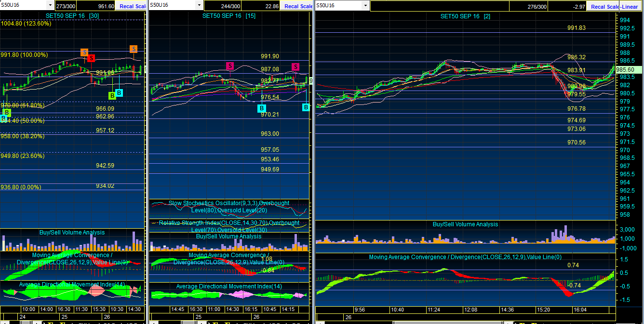
Task: Select the bar counter 244/300
Action: coord(231,6)
